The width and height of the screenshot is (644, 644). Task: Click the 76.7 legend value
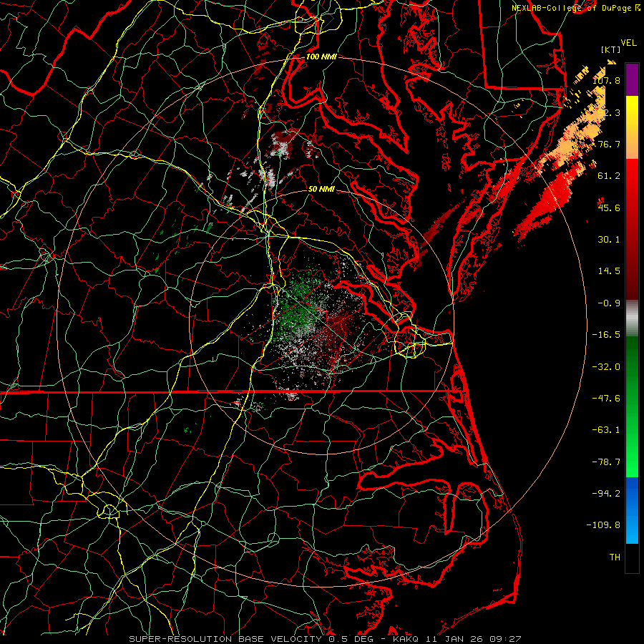coord(609,144)
